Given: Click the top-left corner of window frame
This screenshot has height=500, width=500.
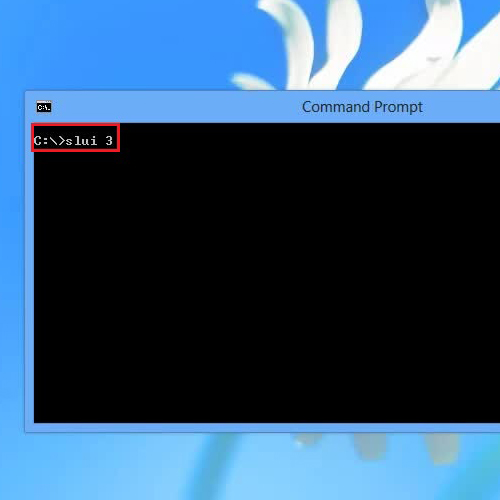Looking at the screenshot, I should coord(27,93).
